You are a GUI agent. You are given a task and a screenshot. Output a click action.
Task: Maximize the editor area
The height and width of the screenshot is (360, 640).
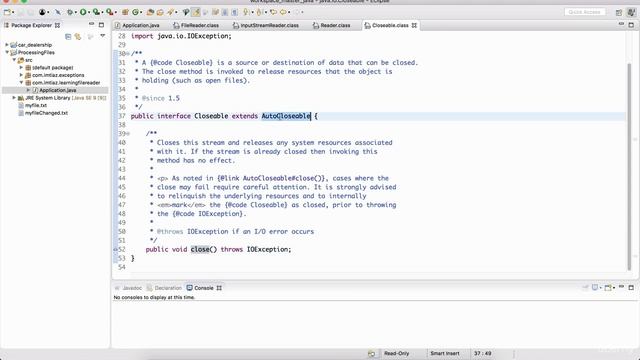[x=631, y=25]
